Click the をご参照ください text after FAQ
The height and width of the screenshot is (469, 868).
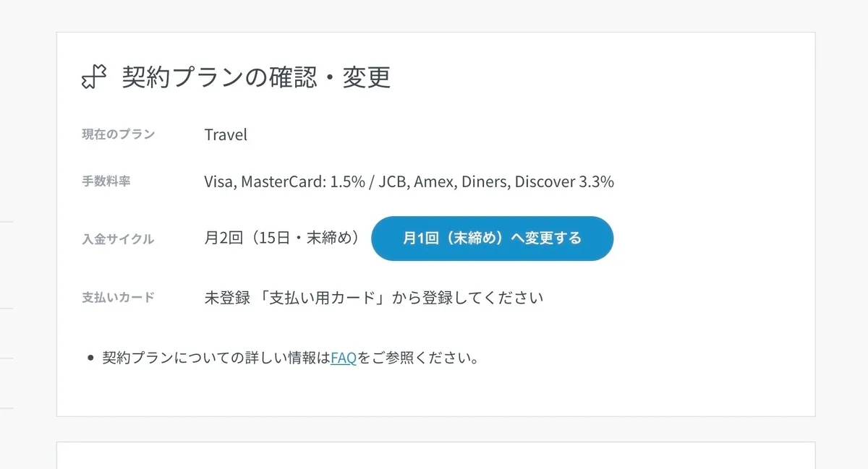click(419, 358)
